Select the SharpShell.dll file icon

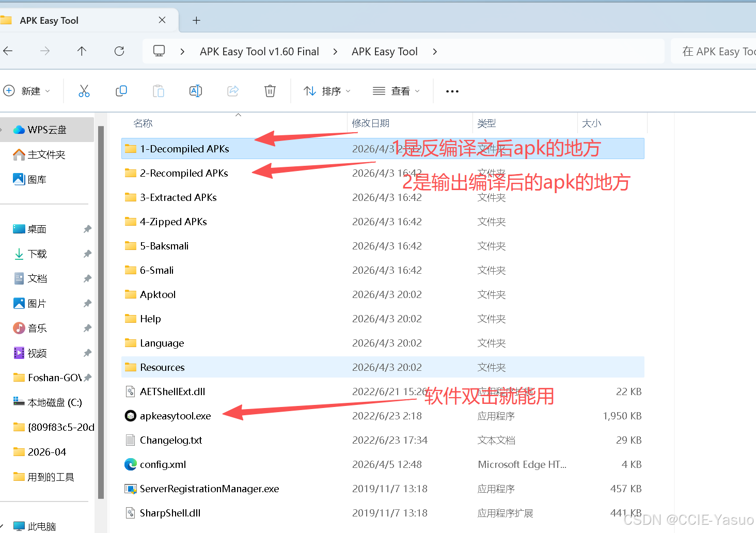[131, 513]
